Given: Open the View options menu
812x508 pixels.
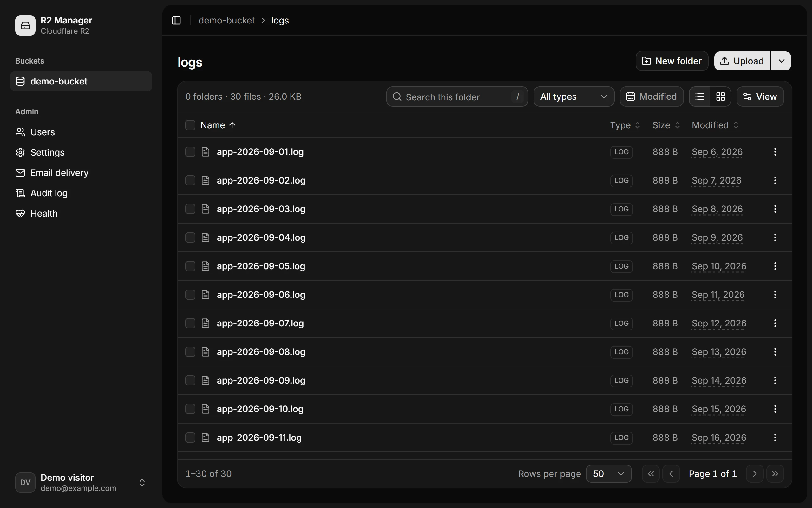Looking at the screenshot, I should pyautogui.click(x=760, y=97).
